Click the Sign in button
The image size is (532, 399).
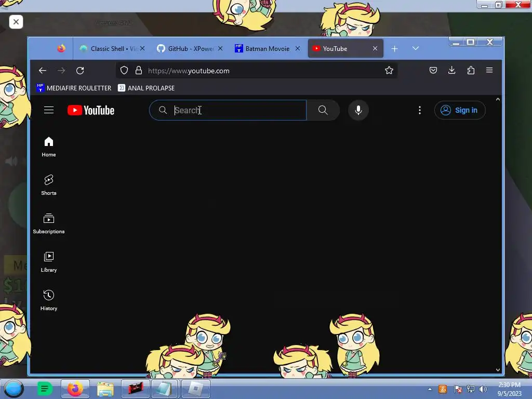pyautogui.click(x=460, y=110)
